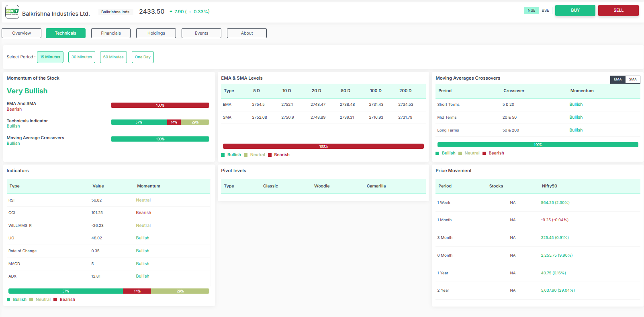
Task: Click the 1 Year period row label
Action: click(x=443, y=273)
